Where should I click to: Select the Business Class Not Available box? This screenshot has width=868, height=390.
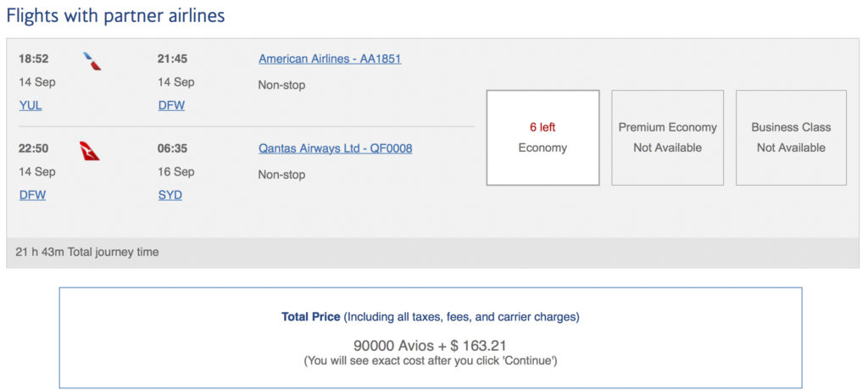coord(791,137)
